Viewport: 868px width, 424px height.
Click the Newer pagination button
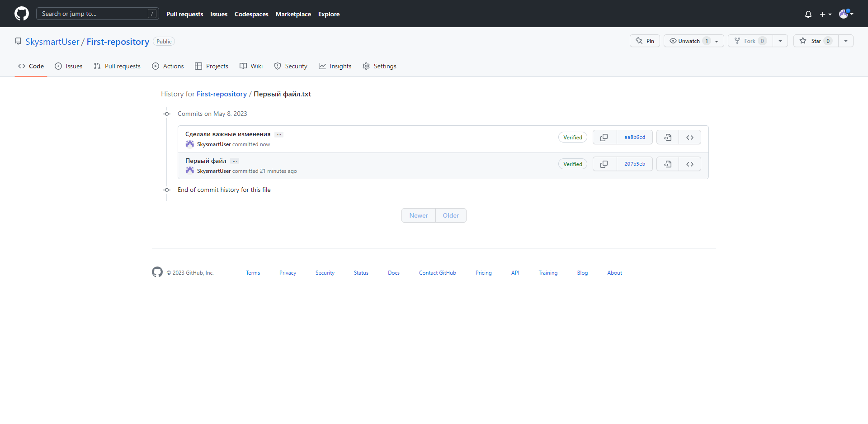419,215
